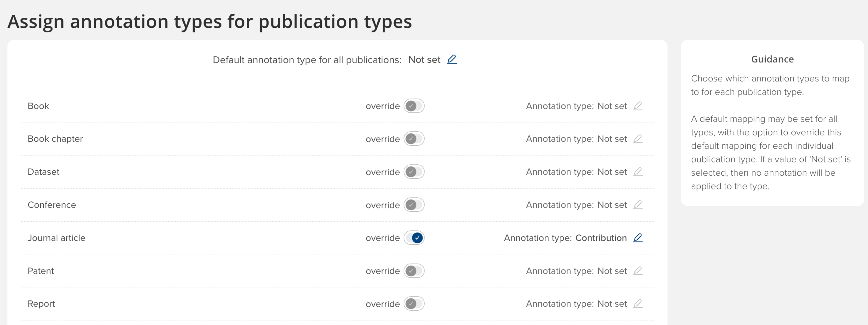The height and width of the screenshot is (325, 868).
Task: Toggle the Dataset override switch
Action: (x=414, y=172)
